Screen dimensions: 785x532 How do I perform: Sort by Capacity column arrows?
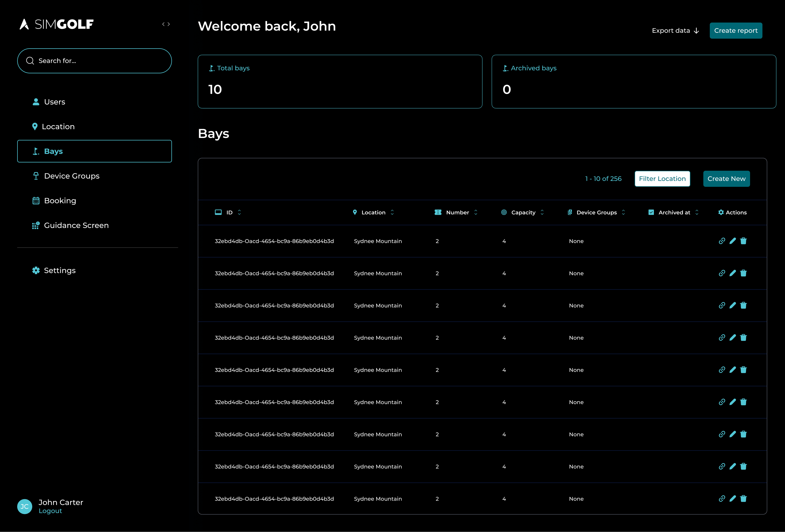542,212
